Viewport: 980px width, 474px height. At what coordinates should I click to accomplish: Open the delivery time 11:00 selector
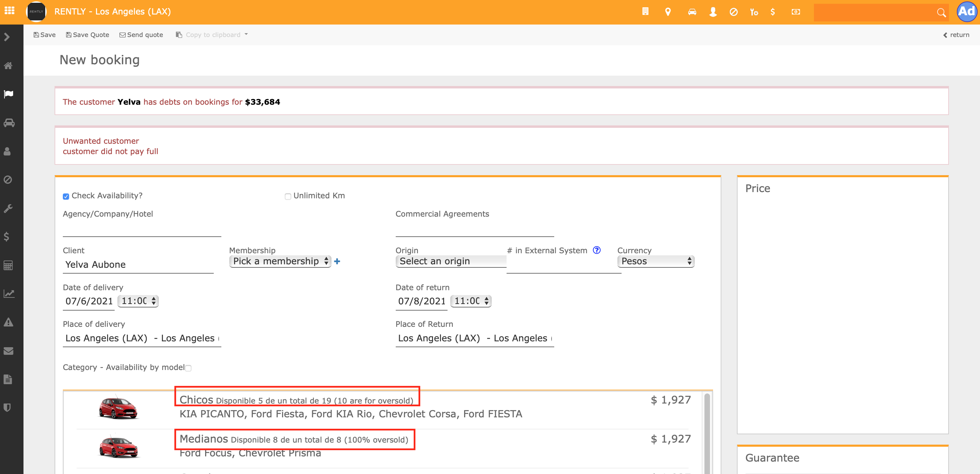[x=138, y=301]
